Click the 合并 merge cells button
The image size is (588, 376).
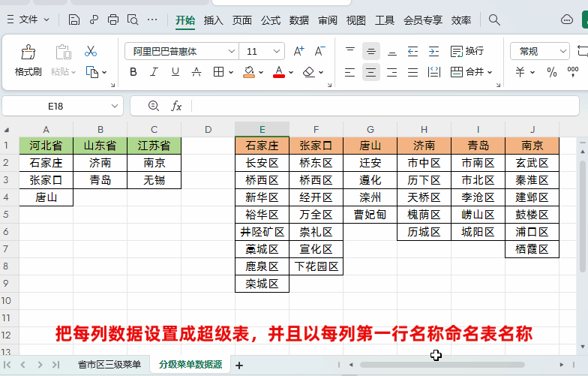pos(466,72)
